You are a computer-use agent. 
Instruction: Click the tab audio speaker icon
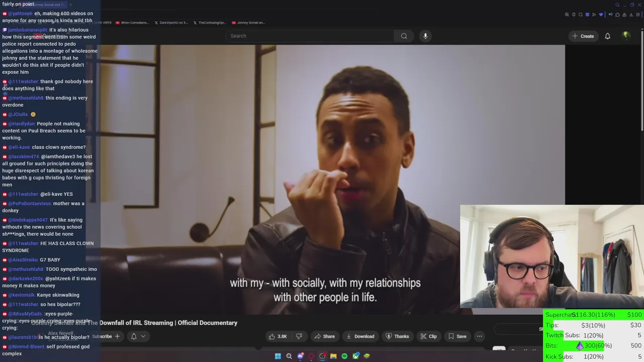pyautogui.click(x=611, y=15)
